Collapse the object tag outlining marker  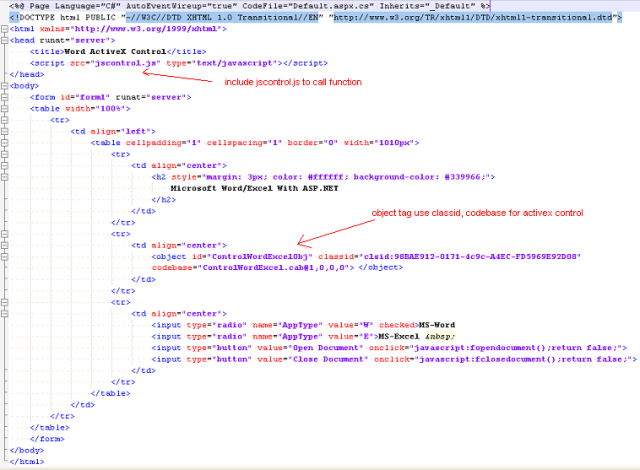pyautogui.click(x=4, y=257)
